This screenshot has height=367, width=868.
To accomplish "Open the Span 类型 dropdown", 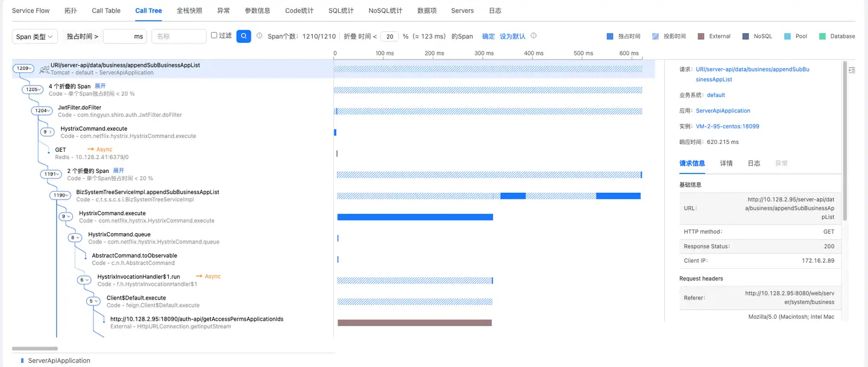I will (x=35, y=37).
